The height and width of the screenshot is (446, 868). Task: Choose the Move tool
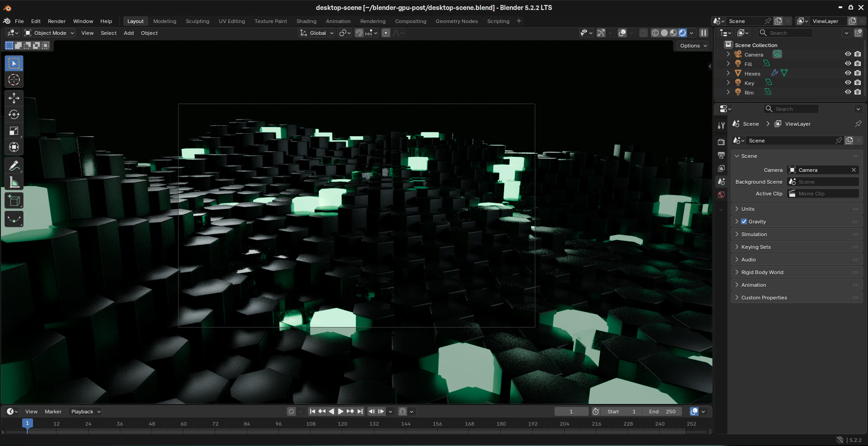[x=14, y=98]
